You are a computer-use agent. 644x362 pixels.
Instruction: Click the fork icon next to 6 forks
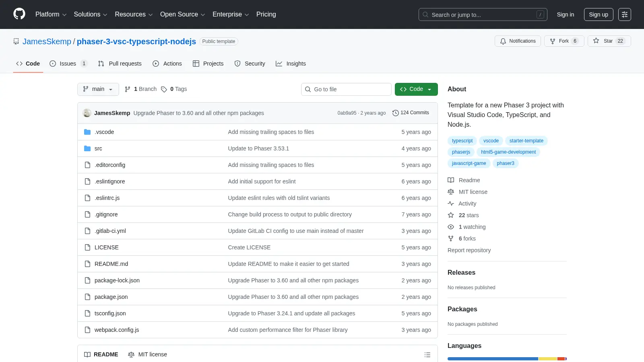point(451,239)
